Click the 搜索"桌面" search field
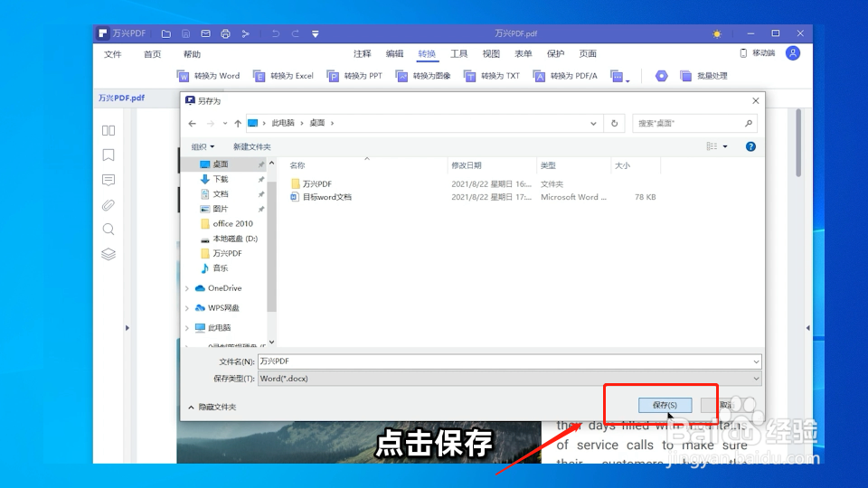Viewport: 868px width, 488px height. pos(694,124)
